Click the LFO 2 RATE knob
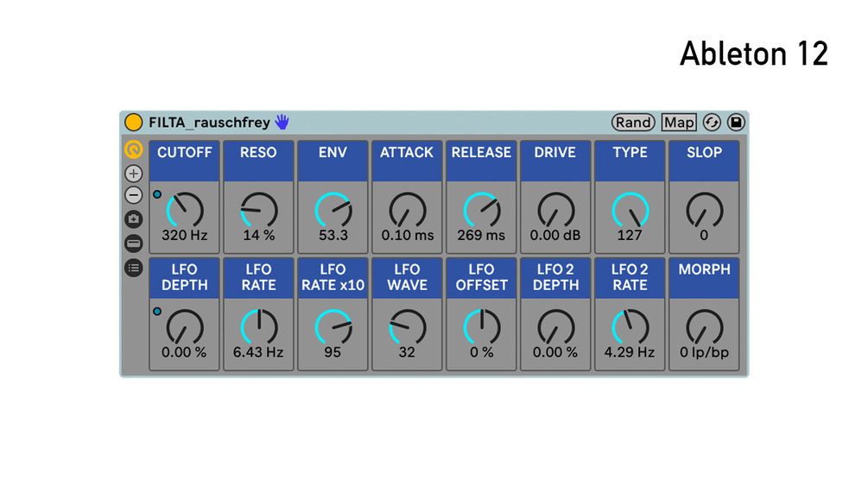Screen dimensions: 868x488 pyautogui.click(x=630, y=327)
